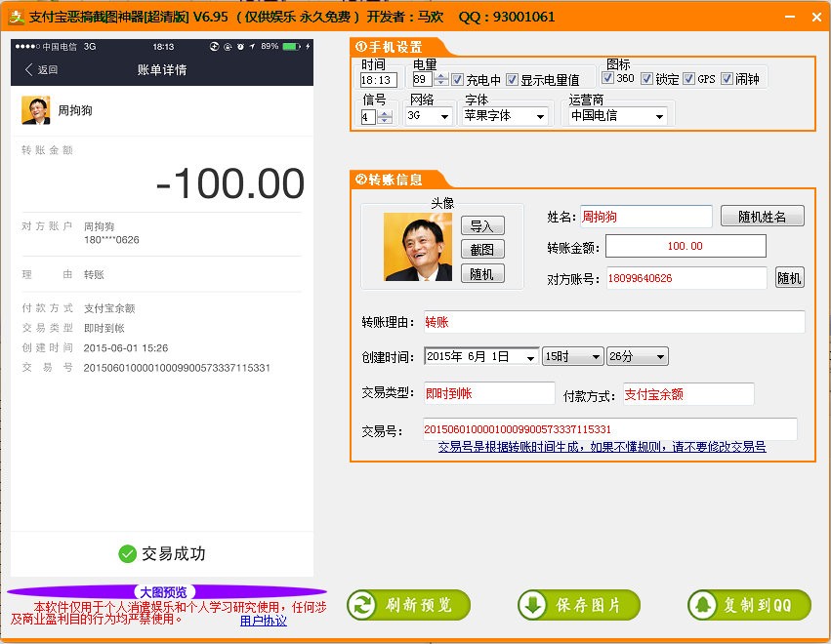
Task: Click the 刷新预览 refresh preview button
Action: click(408, 605)
